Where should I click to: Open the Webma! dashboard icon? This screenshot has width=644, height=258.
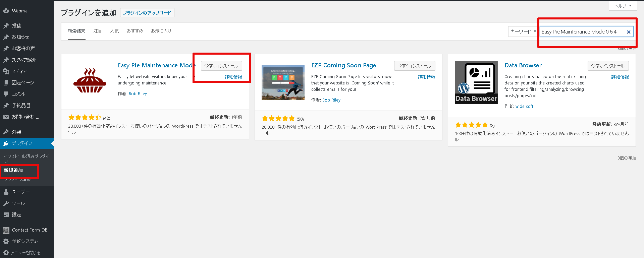[x=6, y=11]
